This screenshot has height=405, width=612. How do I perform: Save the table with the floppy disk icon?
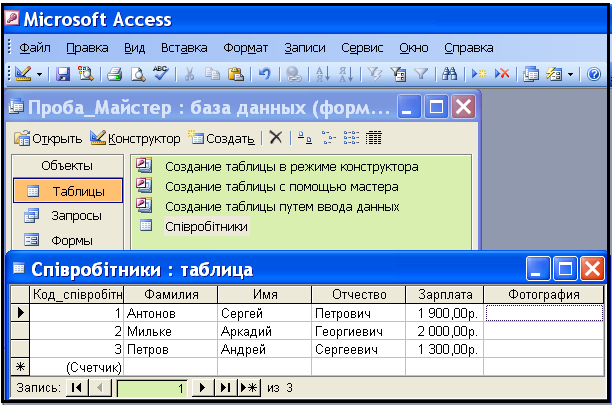(x=63, y=73)
